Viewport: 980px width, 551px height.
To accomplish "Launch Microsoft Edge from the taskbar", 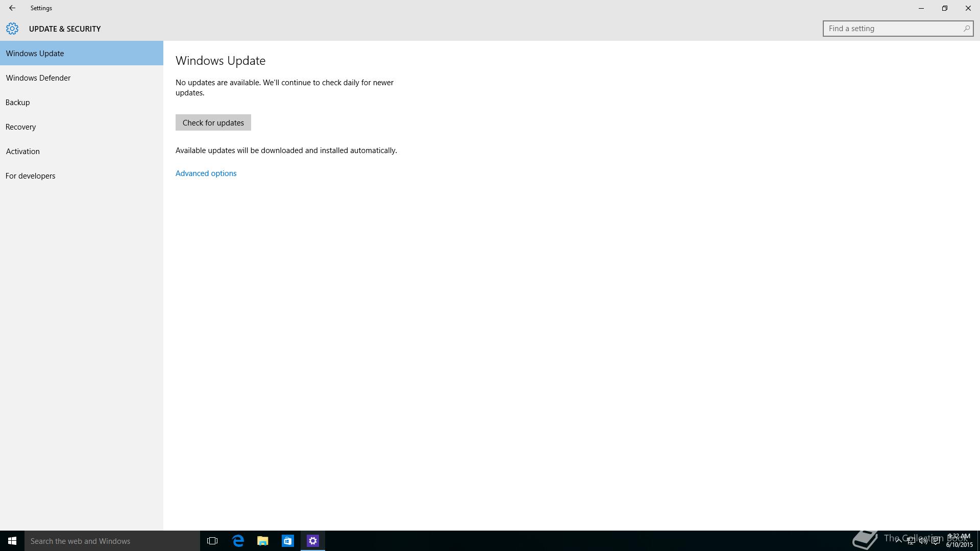I will pos(238,541).
